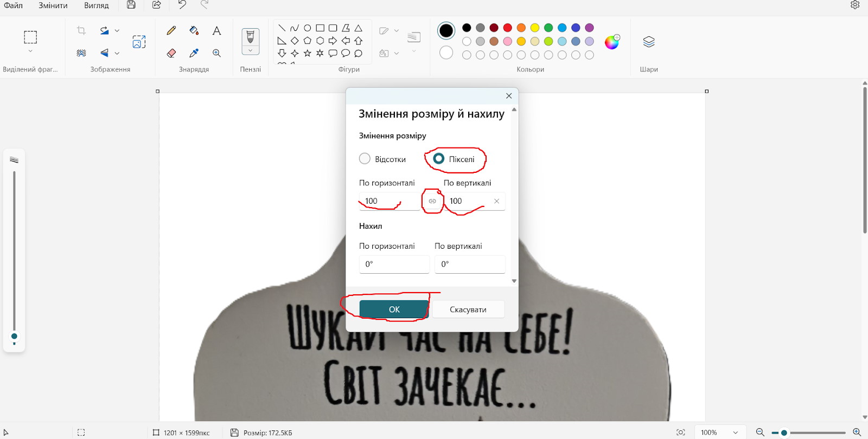Expand the selection tool options chevron
Screen dimensions: 868x439
(30, 51)
